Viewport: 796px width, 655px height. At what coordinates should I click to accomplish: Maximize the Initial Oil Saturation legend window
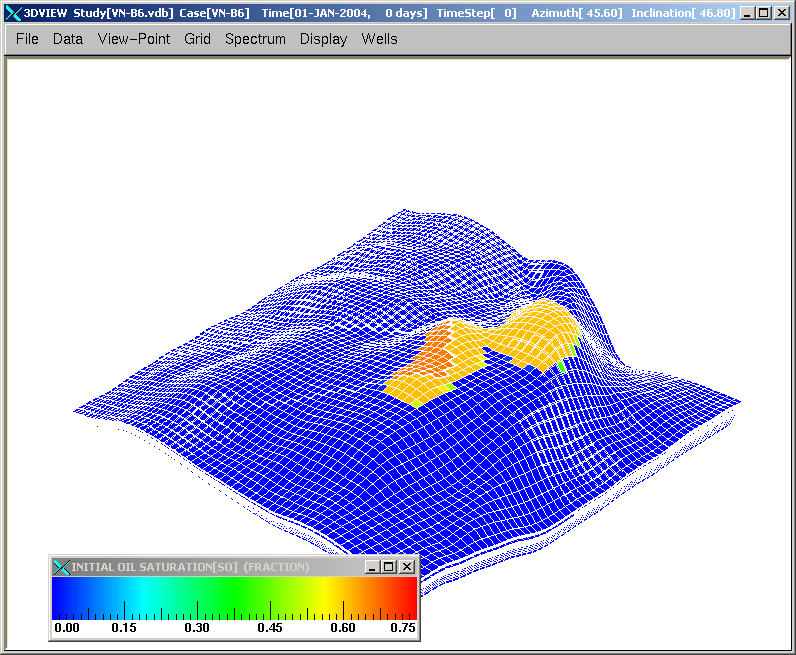click(x=389, y=567)
